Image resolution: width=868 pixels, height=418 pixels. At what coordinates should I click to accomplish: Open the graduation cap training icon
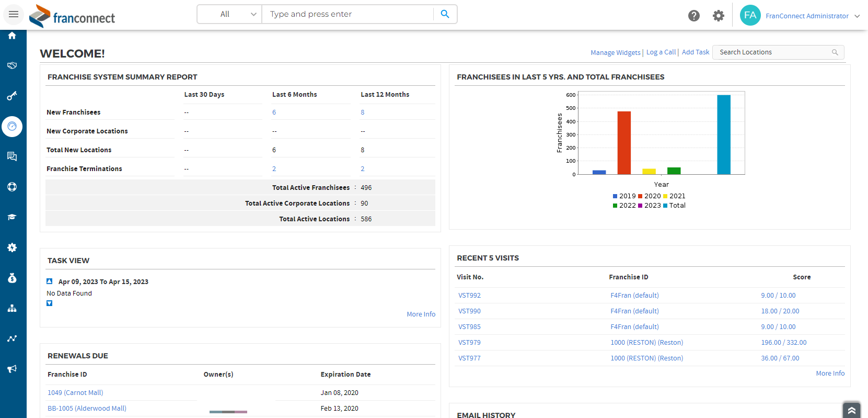pos(12,217)
